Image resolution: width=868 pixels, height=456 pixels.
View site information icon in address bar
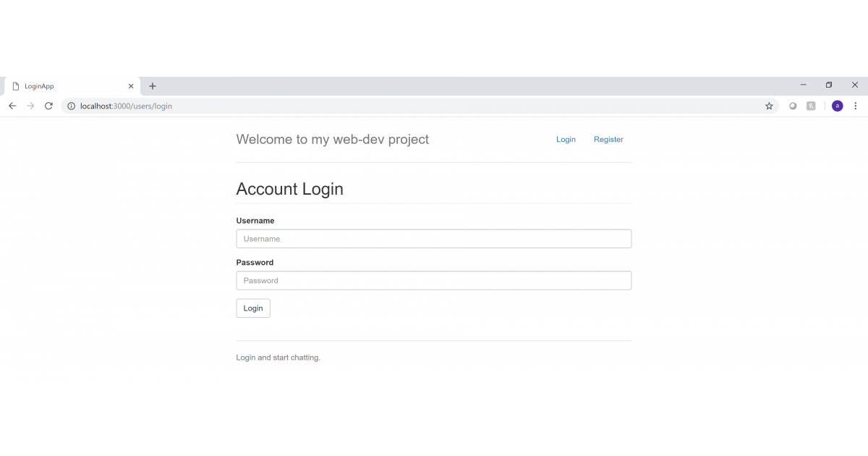click(71, 106)
